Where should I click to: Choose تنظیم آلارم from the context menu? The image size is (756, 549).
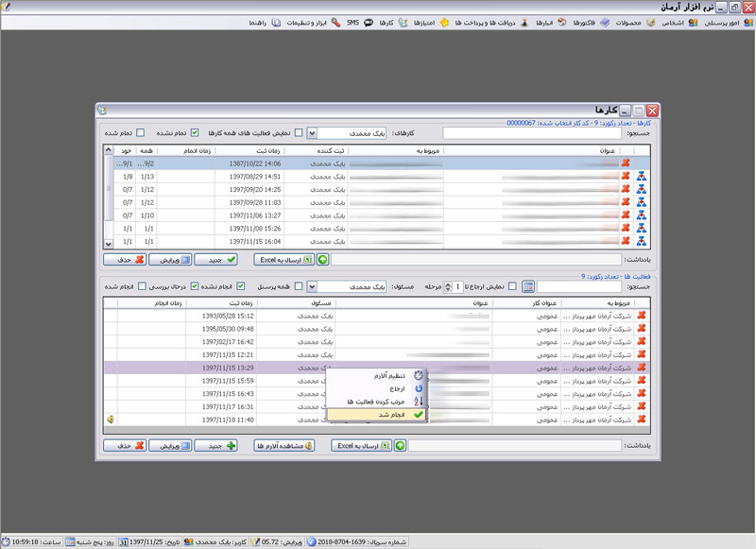pyautogui.click(x=376, y=375)
